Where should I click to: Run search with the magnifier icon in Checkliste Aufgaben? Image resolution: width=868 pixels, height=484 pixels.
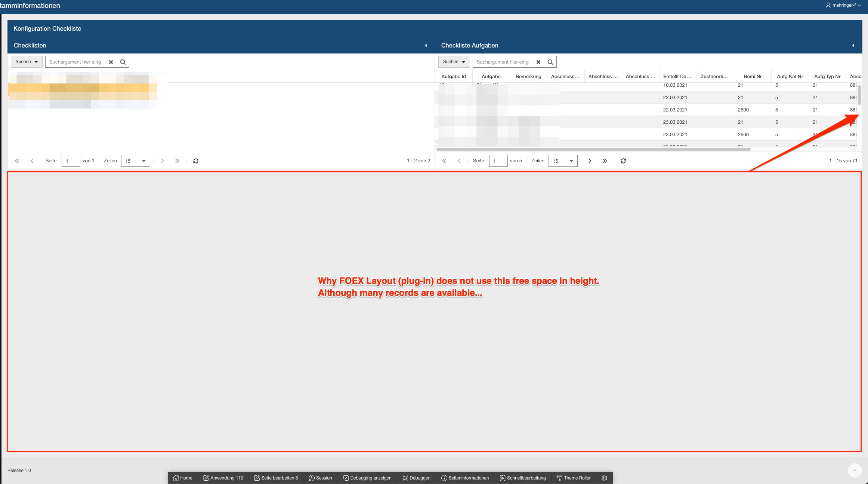pyautogui.click(x=550, y=62)
